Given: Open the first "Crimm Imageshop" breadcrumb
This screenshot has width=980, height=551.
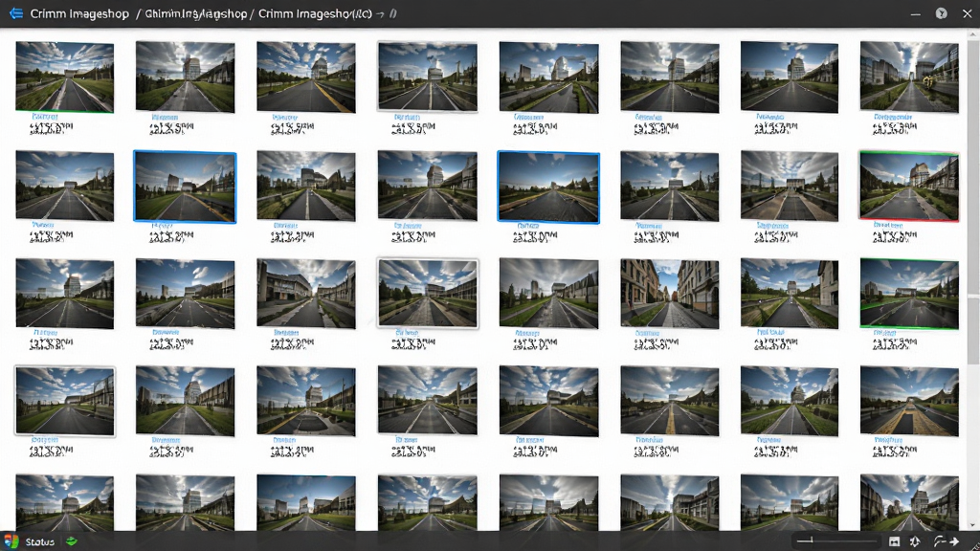Looking at the screenshot, I should coord(79,13).
